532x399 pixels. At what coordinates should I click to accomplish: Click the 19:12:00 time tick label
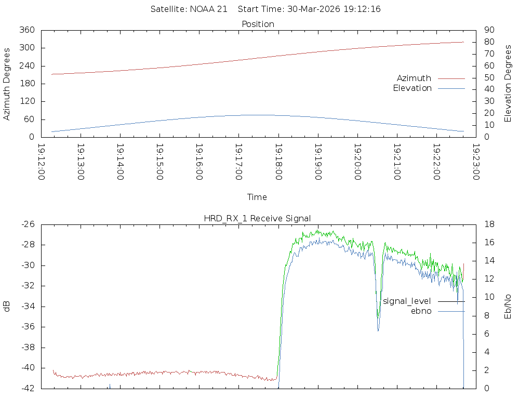pyautogui.click(x=42, y=162)
